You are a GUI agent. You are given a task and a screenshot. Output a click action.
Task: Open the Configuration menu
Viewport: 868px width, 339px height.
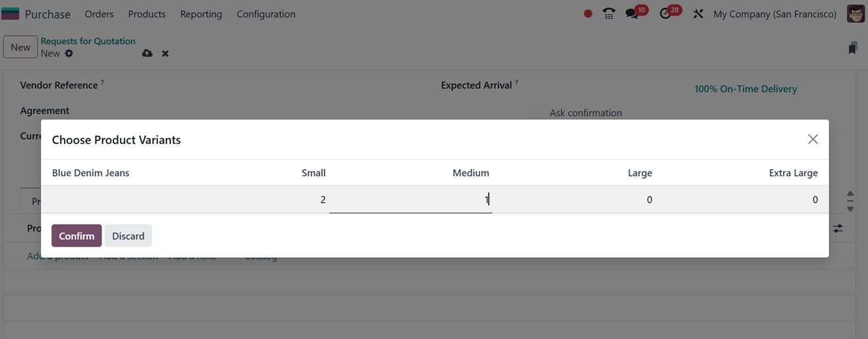click(265, 14)
